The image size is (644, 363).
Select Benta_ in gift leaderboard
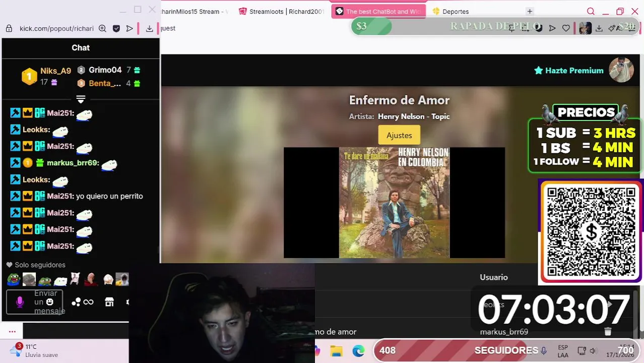[105, 83]
